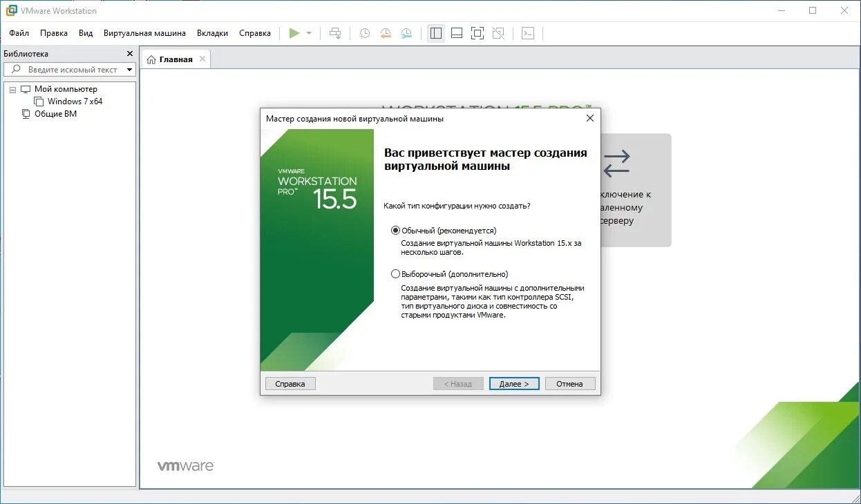Open the power options dropdown arrow

(x=309, y=33)
